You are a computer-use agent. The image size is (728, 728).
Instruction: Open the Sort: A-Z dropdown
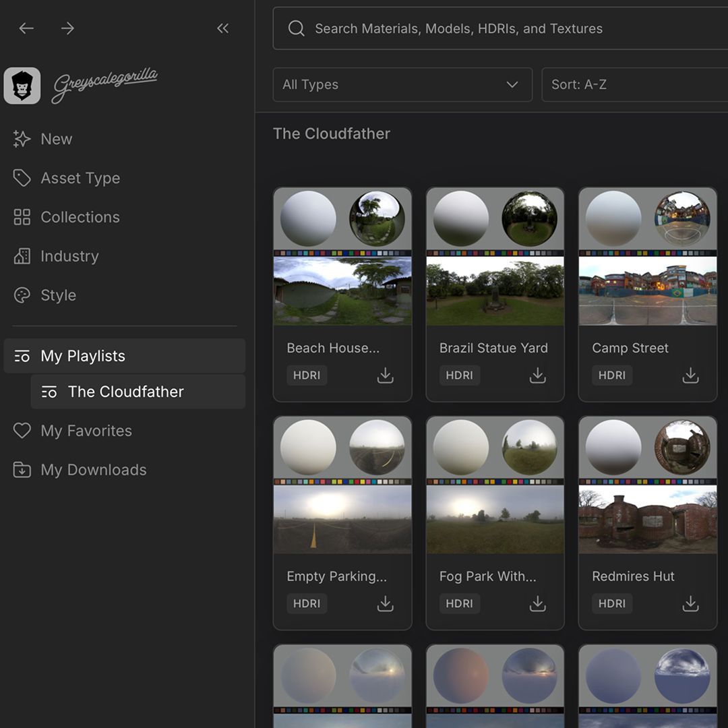coord(635,84)
